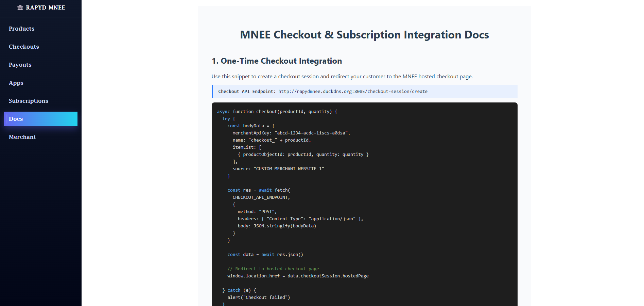Screen dimensions: 644x306
Task: Click the RAPYD MNEE brand title
Action: point(46,7)
